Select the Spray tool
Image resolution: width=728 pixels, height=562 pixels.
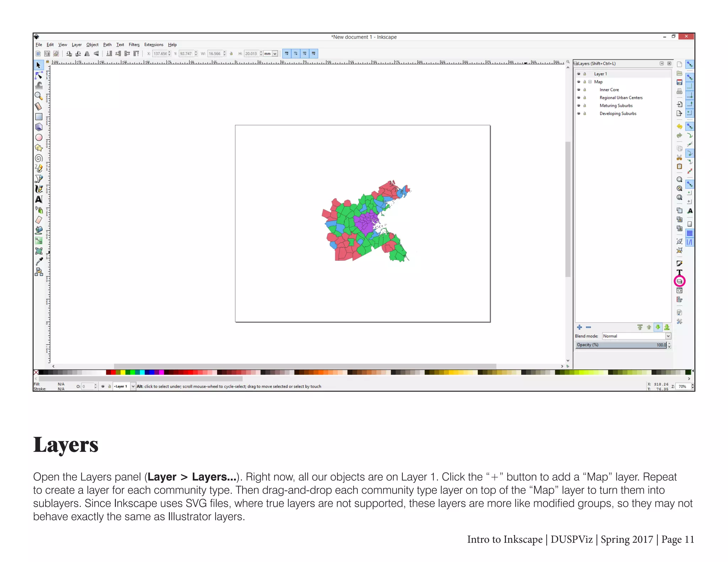(38, 210)
